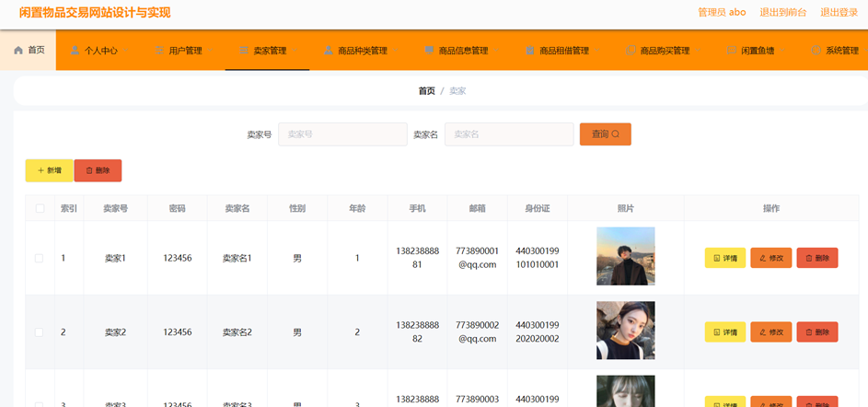Open the 用户管理 menu label
Viewport: 868px width, 407px height.
point(185,51)
